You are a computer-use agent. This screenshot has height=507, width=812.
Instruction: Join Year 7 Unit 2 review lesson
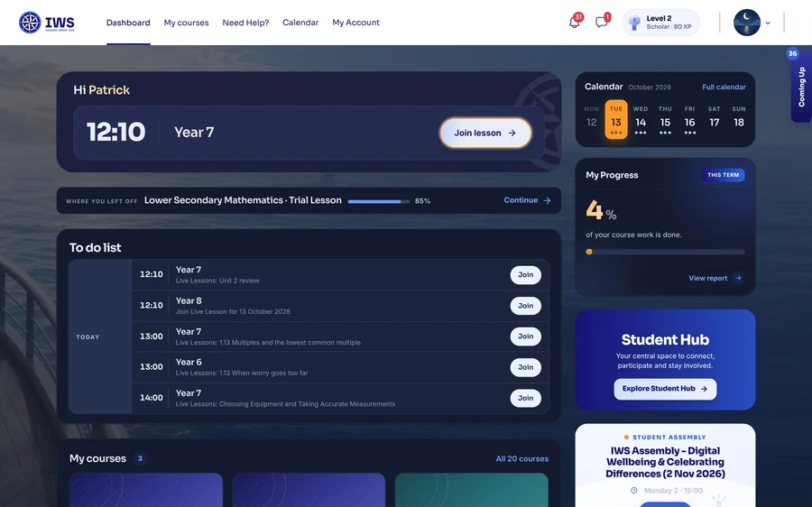526,275
